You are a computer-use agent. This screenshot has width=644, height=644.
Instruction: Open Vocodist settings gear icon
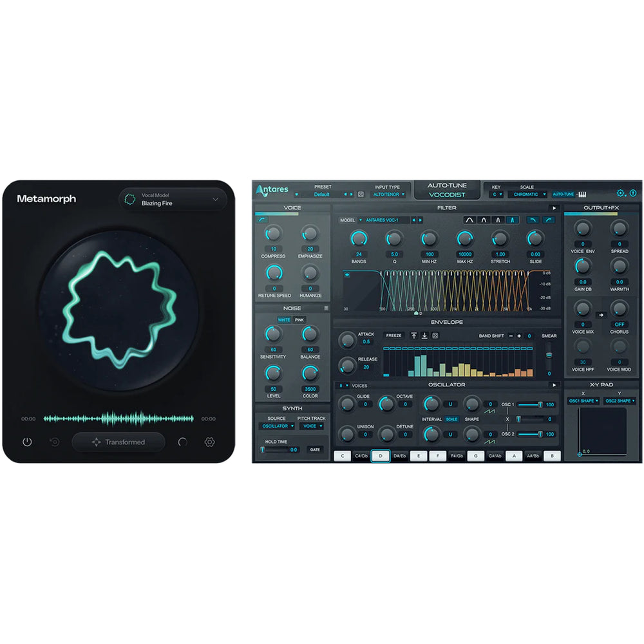pos(621,193)
